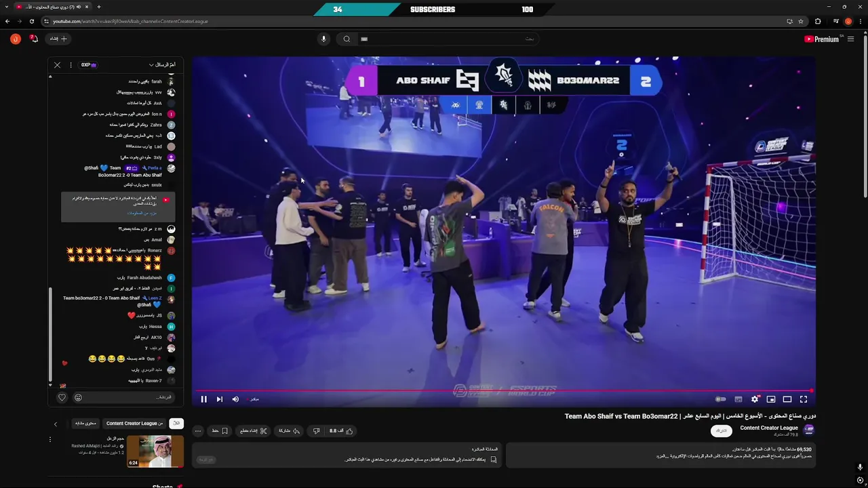Close the YouTube browser tab
The height and width of the screenshot is (488, 868).
[x=87, y=7]
